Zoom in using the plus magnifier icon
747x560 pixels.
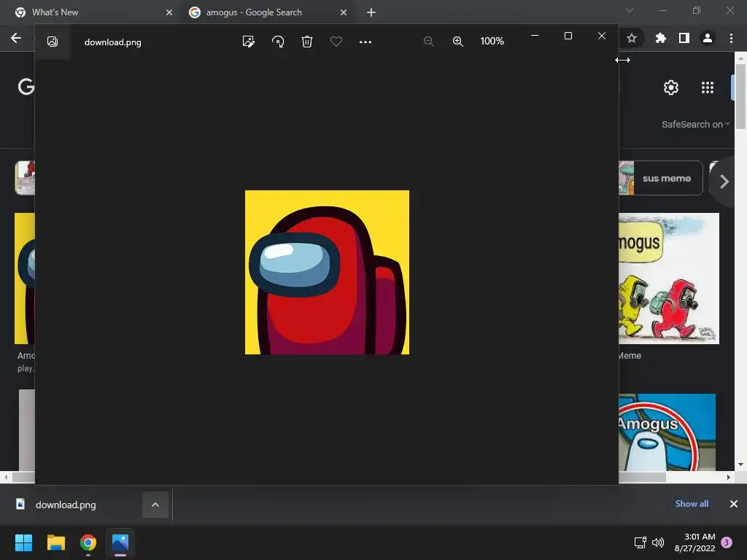(x=458, y=42)
